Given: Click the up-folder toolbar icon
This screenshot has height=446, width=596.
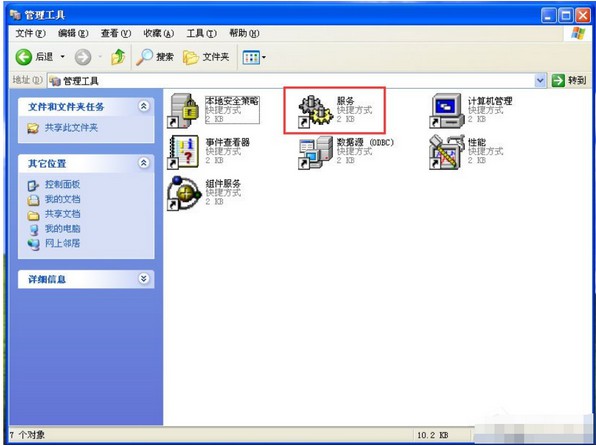Looking at the screenshot, I should coord(118,57).
